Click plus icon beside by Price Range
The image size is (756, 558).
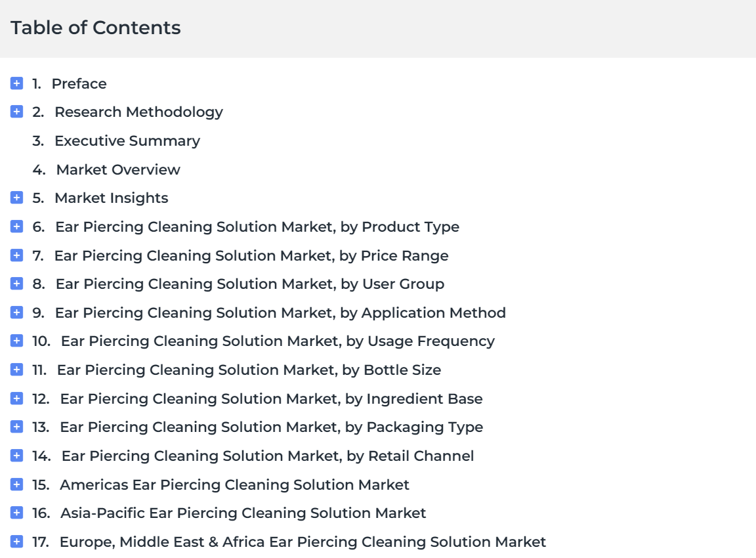point(16,255)
